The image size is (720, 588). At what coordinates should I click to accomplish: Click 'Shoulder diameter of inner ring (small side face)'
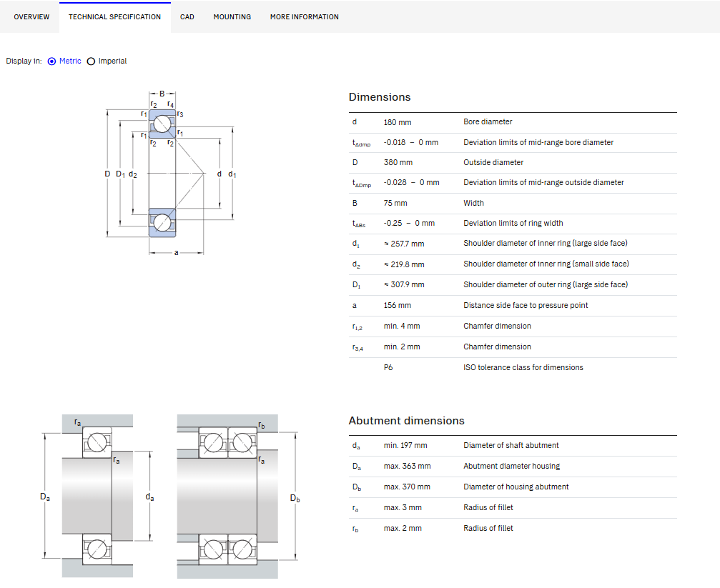point(546,264)
